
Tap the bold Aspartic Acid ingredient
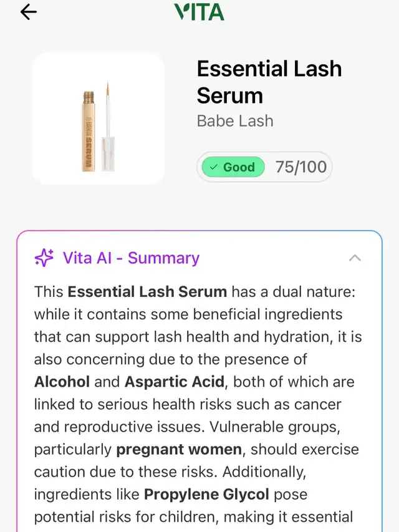(x=173, y=382)
